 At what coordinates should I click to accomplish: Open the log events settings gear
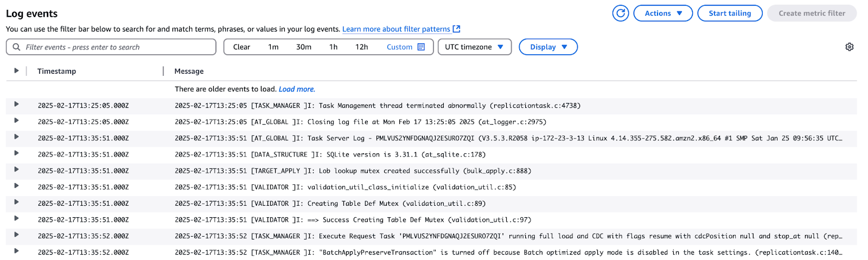(850, 47)
